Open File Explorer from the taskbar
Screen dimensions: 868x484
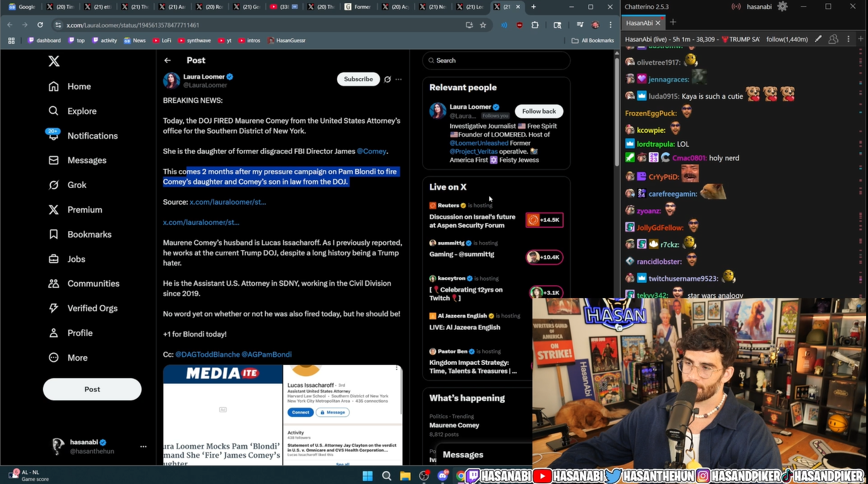coord(405,476)
